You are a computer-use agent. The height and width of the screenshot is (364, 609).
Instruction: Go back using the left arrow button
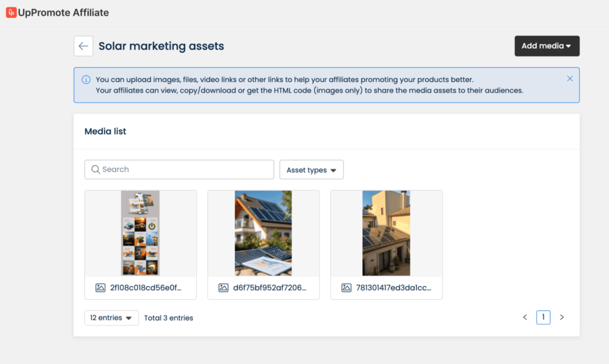(x=83, y=46)
